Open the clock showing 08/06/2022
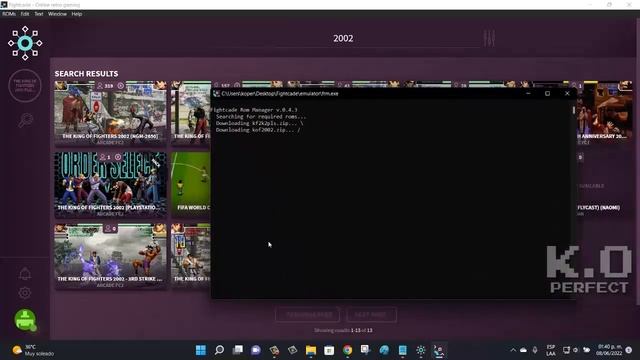640x360 pixels. (610, 350)
